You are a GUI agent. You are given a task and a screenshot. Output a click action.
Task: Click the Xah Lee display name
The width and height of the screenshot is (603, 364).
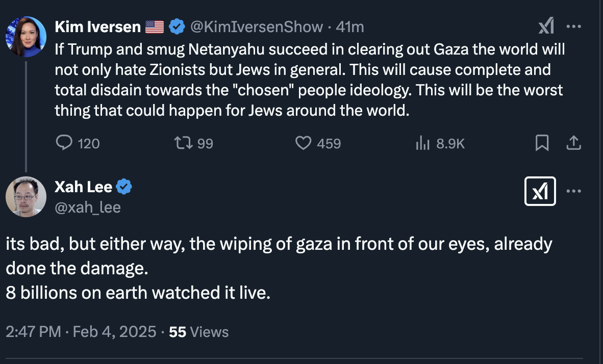(83, 187)
